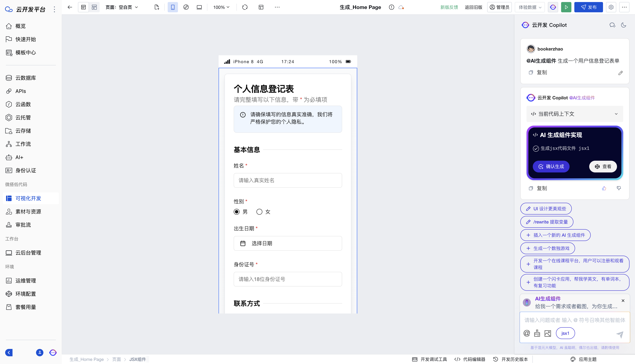Click the @ mention icon in chat input
635x364 pixels.
tap(527, 333)
